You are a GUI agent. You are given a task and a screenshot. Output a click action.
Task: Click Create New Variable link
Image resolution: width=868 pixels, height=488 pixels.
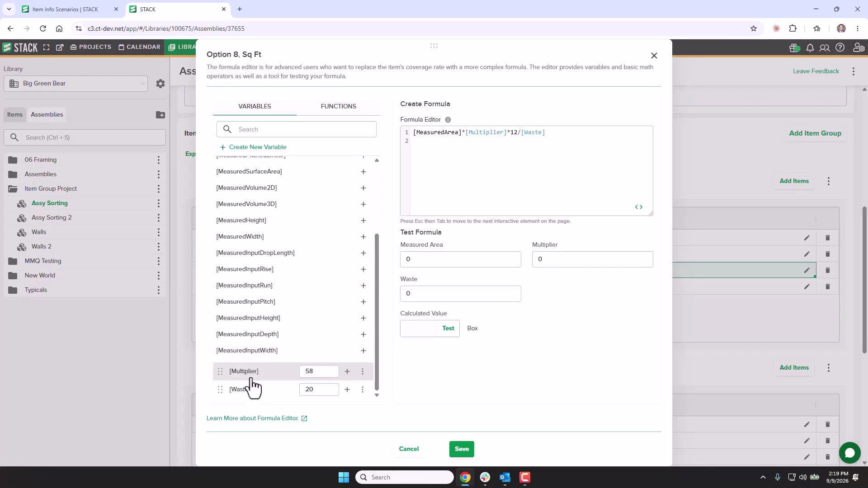pyautogui.click(x=253, y=147)
